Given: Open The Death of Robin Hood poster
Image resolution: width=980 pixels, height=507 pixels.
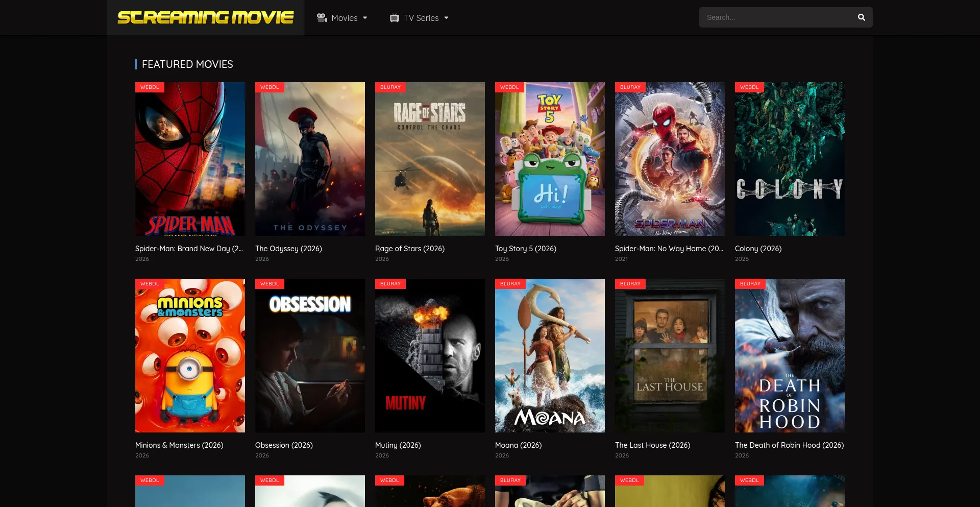Looking at the screenshot, I should pyautogui.click(x=790, y=355).
